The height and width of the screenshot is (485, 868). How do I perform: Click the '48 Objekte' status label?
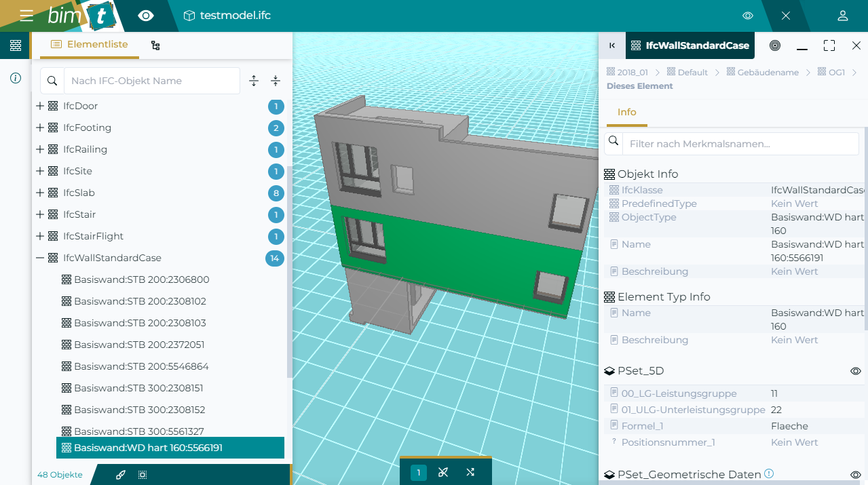click(x=60, y=475)
